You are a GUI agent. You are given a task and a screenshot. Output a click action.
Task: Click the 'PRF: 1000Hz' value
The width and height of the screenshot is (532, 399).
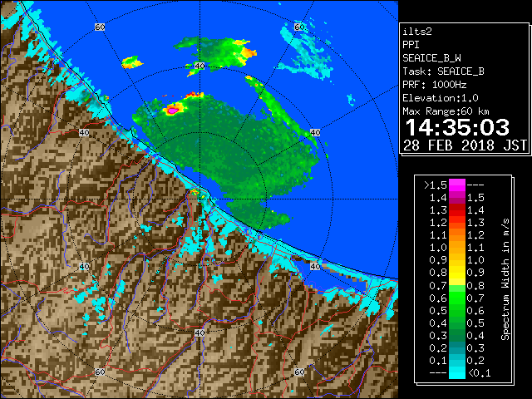pyautogui.click(x=434, y=85)
